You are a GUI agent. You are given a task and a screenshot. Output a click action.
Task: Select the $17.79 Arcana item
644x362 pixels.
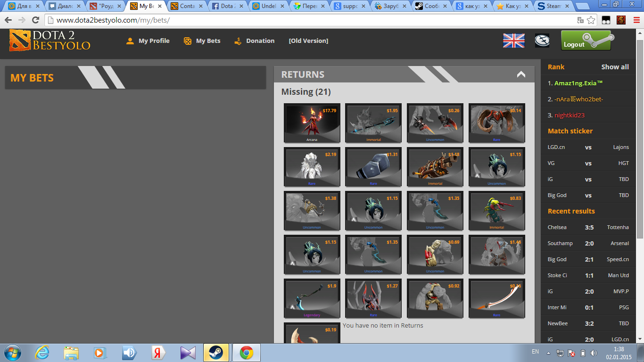coord(312,123)
